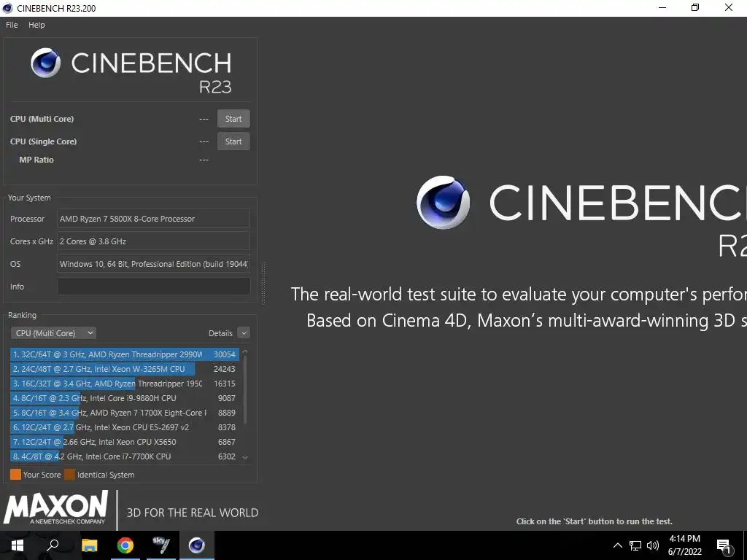Select ranking row 5 Ryzen 7 1700X
747x560 pixels.
(124, 413)
